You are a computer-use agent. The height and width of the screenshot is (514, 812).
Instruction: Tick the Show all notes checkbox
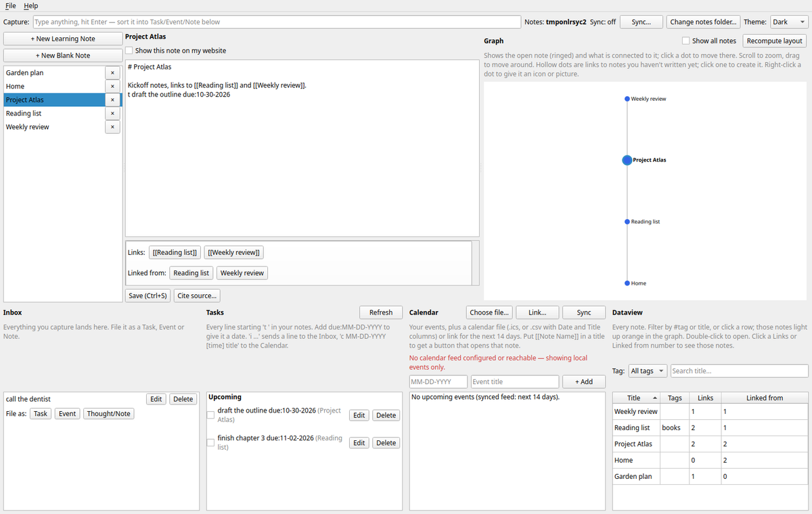pos(686,41)
